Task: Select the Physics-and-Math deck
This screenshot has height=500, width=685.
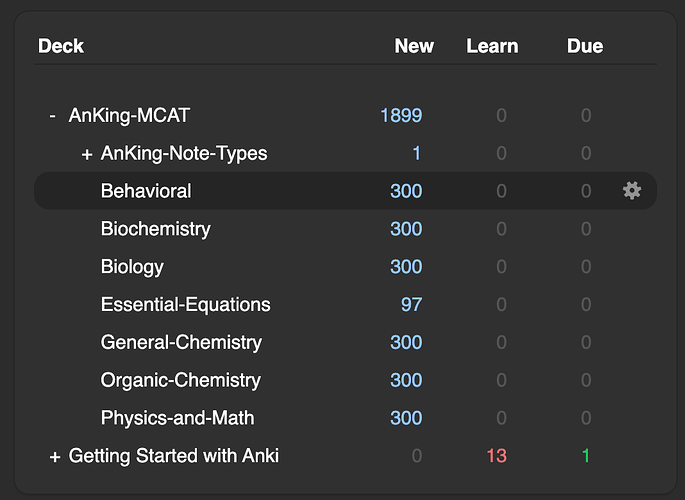Action: point(178,418)
